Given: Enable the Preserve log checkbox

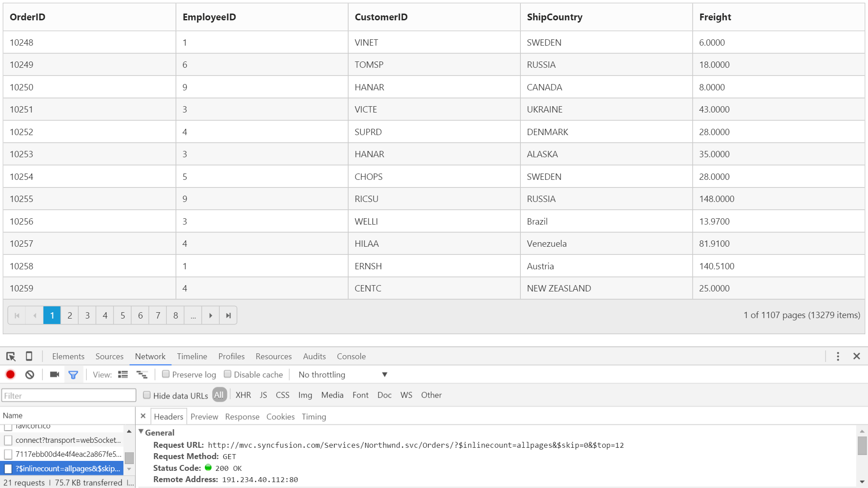Looking at the screenshot, I should point(166,374).
